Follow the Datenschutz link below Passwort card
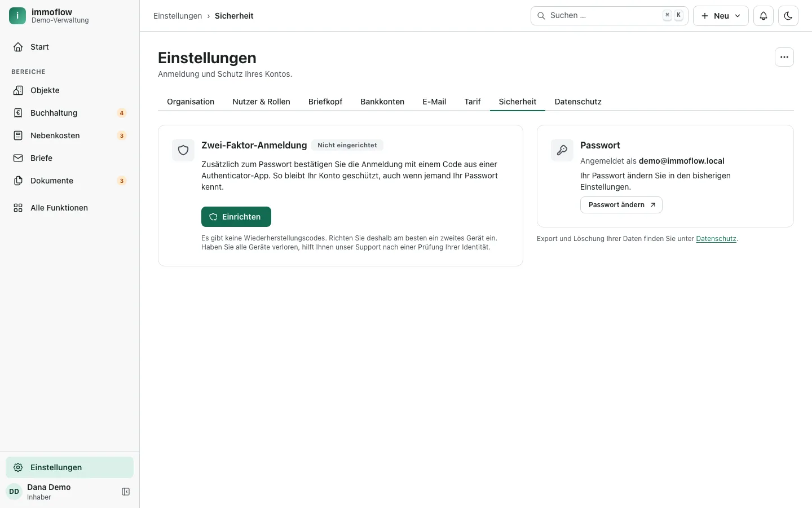This screenshot has width=812, height=508. click(716, 239)
